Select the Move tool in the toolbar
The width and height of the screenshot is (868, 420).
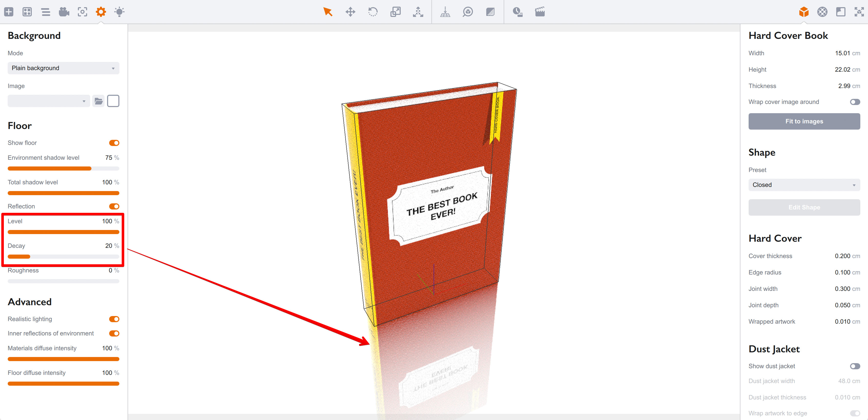click(350, 12)
